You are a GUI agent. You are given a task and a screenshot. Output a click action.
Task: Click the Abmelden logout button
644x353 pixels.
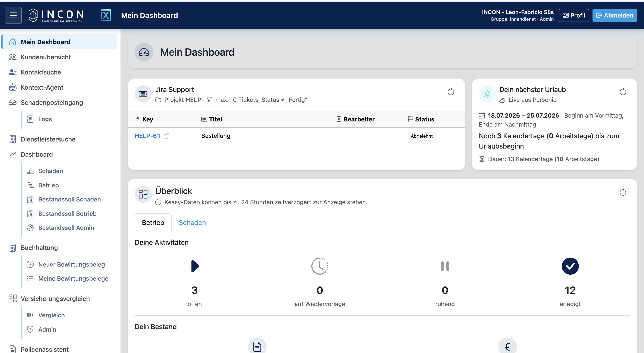click(x=615, y=16)
